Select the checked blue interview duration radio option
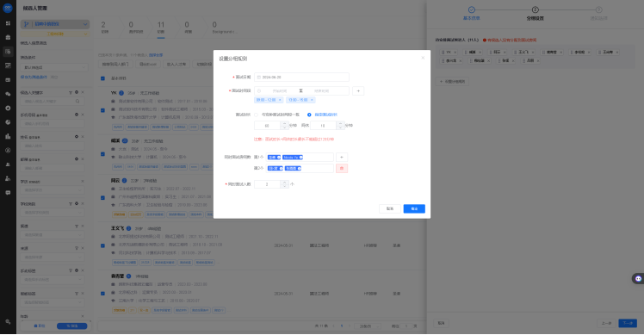 coord(309,115)
